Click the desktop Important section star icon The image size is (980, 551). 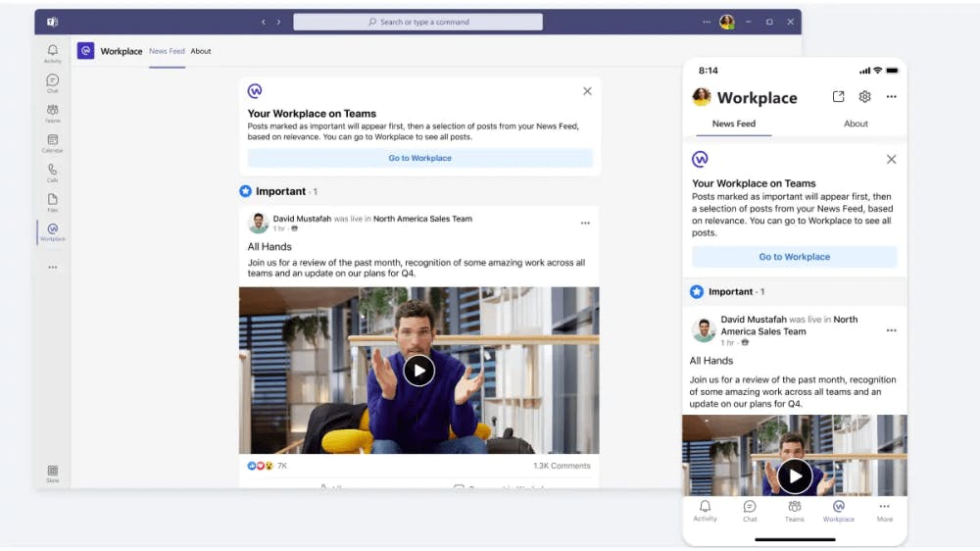coord(246,191)
